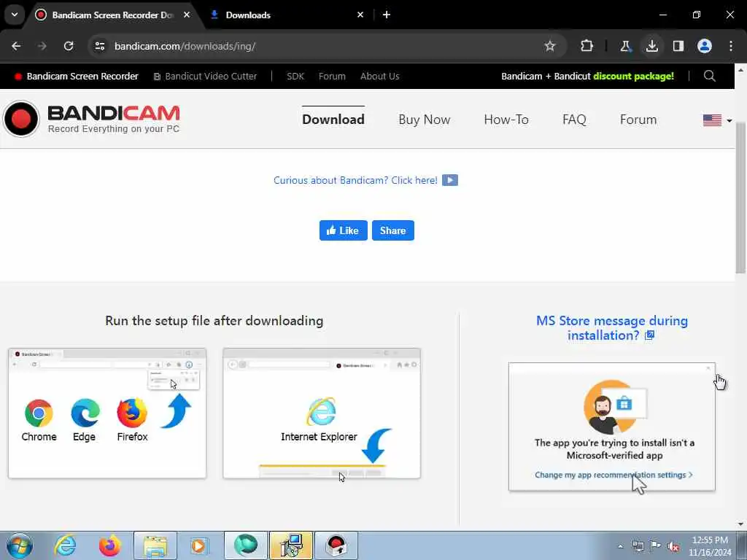This screenshot has height=560, width=747.
Task: Open the clock showing 12:55 PM
Action: point(710,546)
